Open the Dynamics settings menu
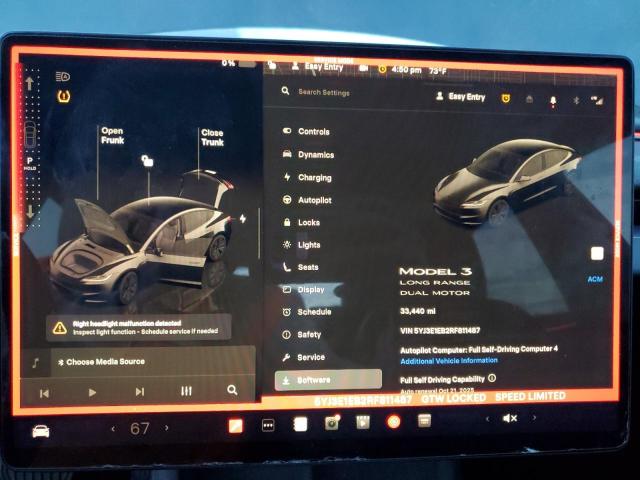Viewport: 640px width, 480px height. point(309,154)
